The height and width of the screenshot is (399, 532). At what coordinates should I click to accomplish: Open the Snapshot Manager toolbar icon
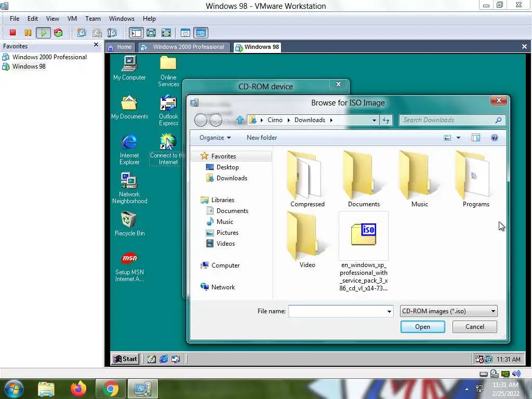112,33
